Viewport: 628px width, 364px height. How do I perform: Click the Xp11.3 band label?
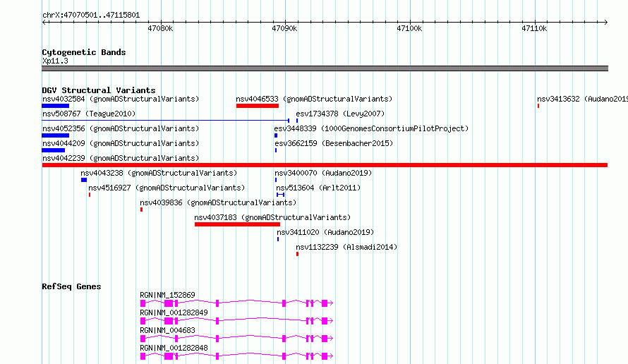tap(55, 61)
